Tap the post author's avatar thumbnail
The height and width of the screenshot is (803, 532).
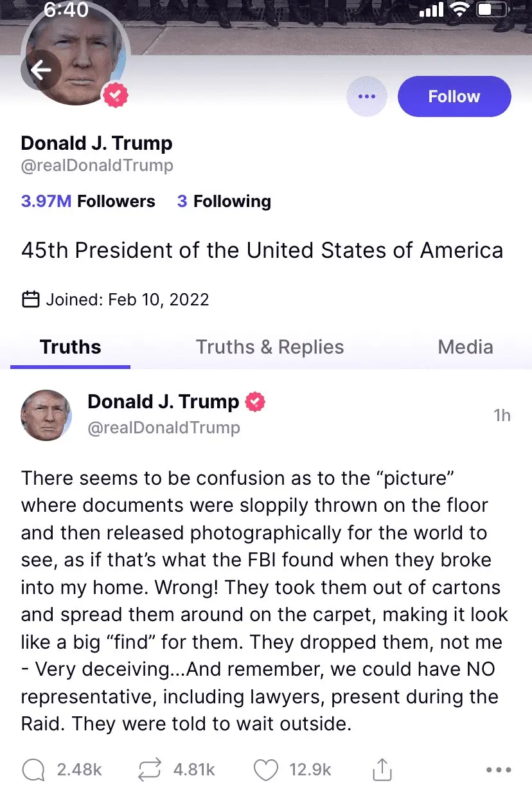46,415
